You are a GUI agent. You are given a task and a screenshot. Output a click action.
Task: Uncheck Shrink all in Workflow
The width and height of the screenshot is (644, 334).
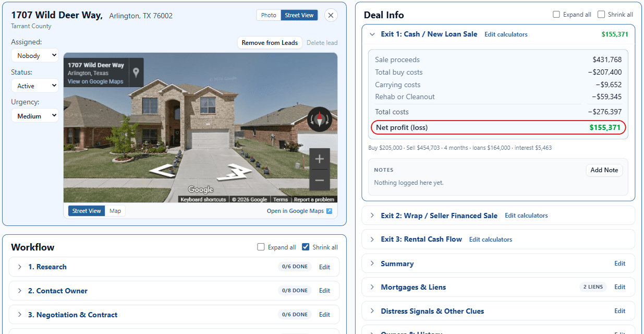(x=306, y=247)
